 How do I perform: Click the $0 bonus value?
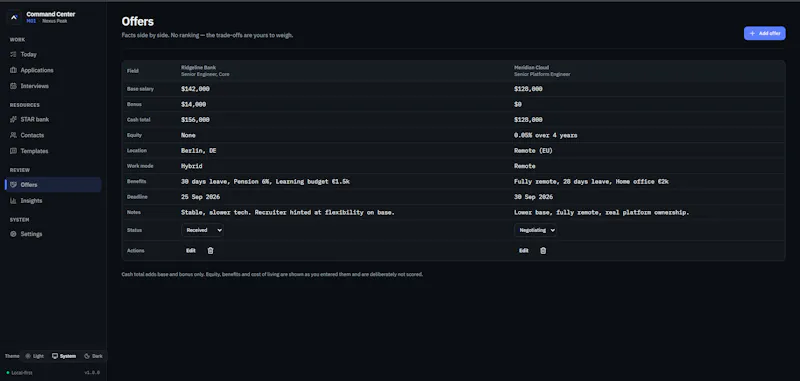pos(518,104)
